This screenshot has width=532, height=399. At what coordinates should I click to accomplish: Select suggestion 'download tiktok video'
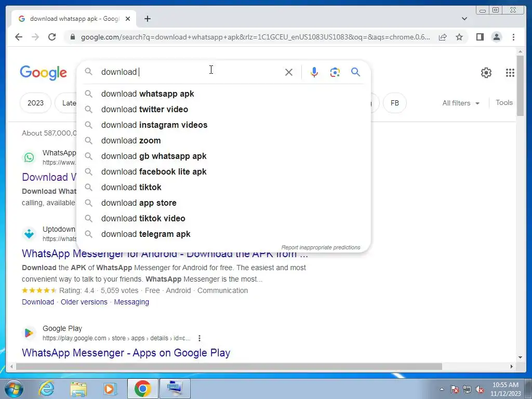tap(223, 219)
